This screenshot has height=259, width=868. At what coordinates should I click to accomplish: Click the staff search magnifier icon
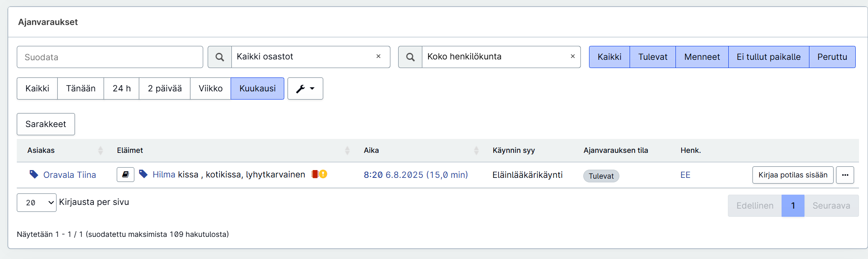pos(410,57)
